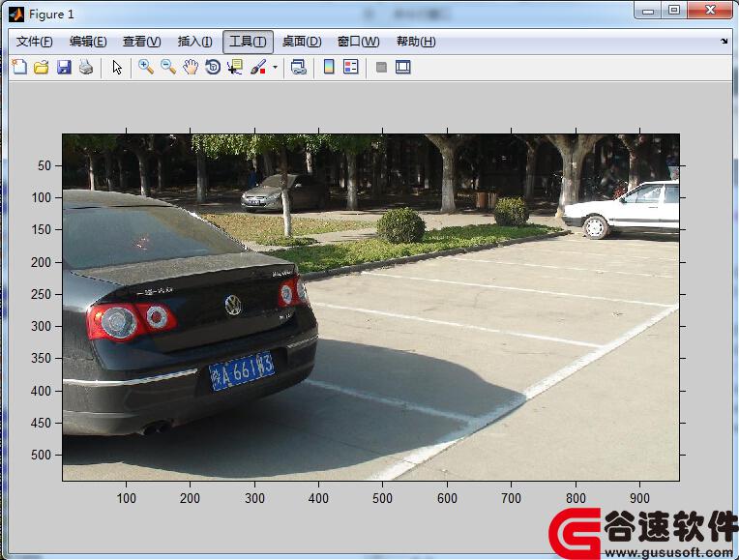Activate the Zoom In magnifier
The image size is (739, 560).
pyautogui.click(x=146, y=67)
